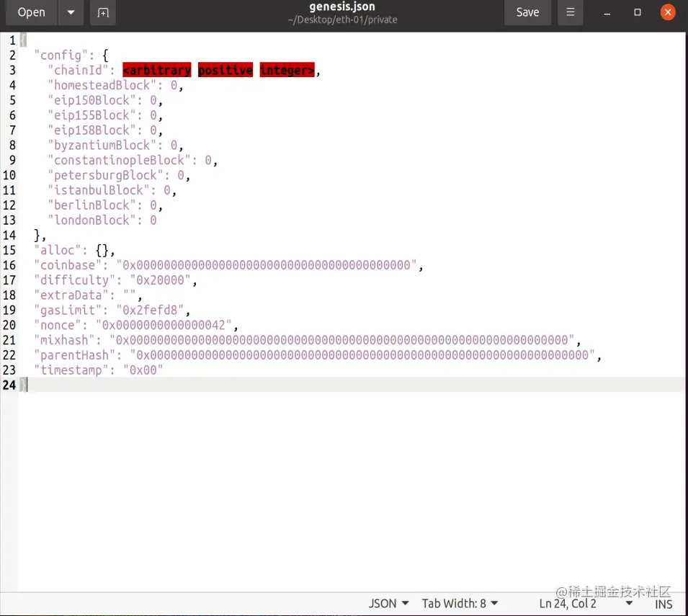
Task: Click line number 1 in the gutter
Action: coord(12,40)
